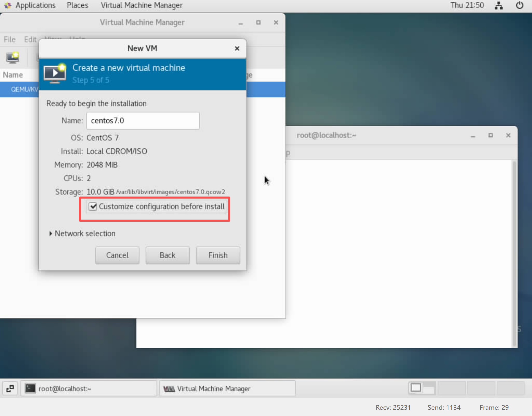Open the Edit menu
Image resolution: width=532 pixels, height=416 pixels.
click(30, 39)
